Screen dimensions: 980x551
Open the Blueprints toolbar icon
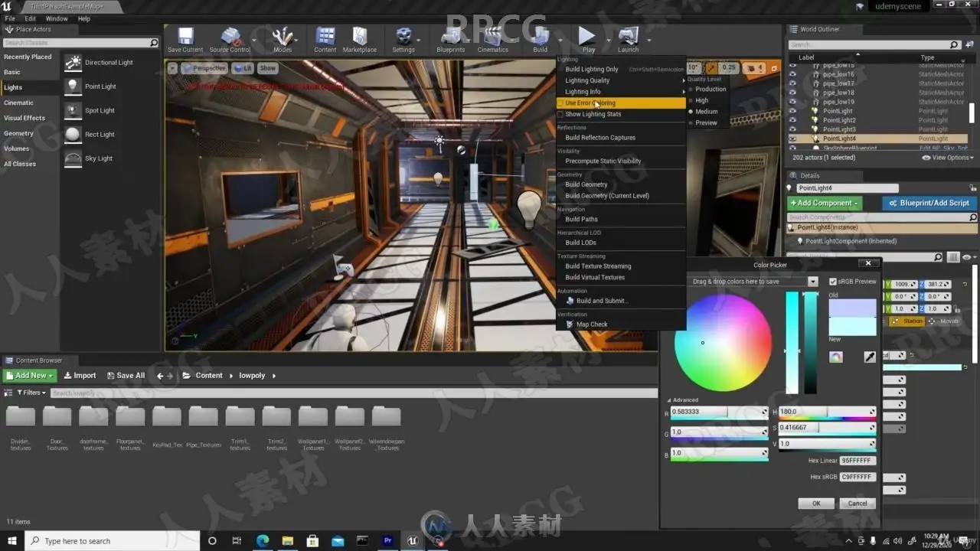pos(450,37)
